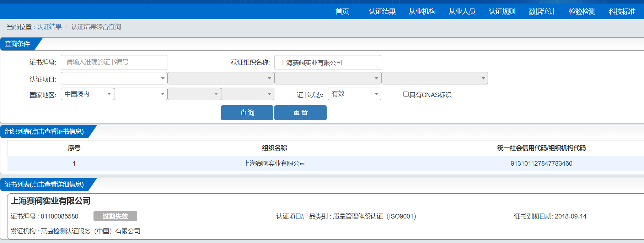The height and width of the screenshot is (243, 644).
Task: Open the second 认证项目 dropdown
Action: (221, 78)
